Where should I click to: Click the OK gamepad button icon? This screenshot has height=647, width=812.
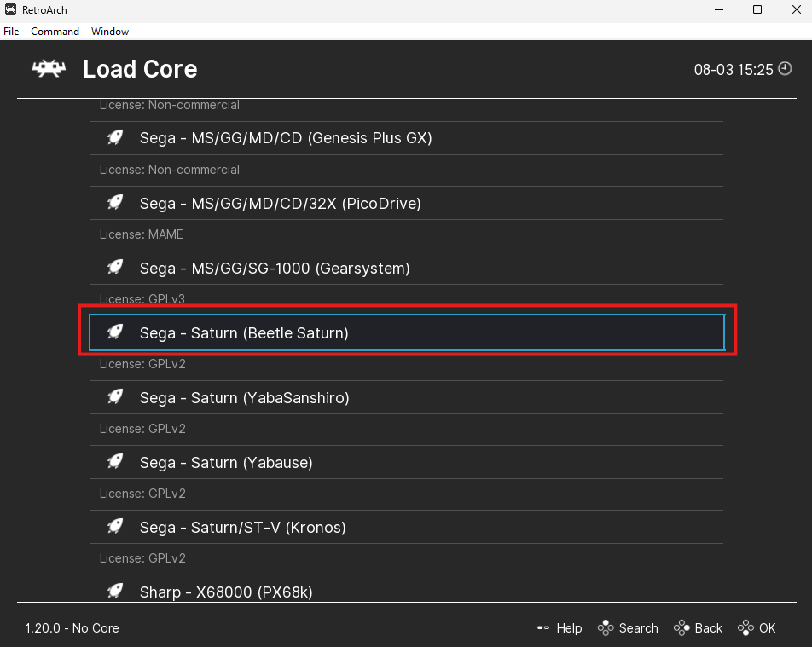click(745, 628)
